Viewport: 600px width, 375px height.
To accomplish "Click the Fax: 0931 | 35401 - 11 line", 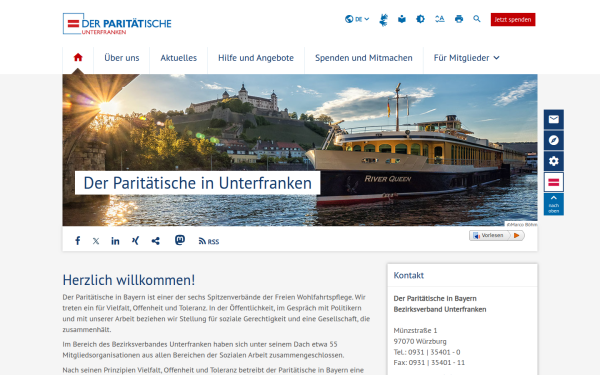I will pyautogui.click(x=429, y=362).
